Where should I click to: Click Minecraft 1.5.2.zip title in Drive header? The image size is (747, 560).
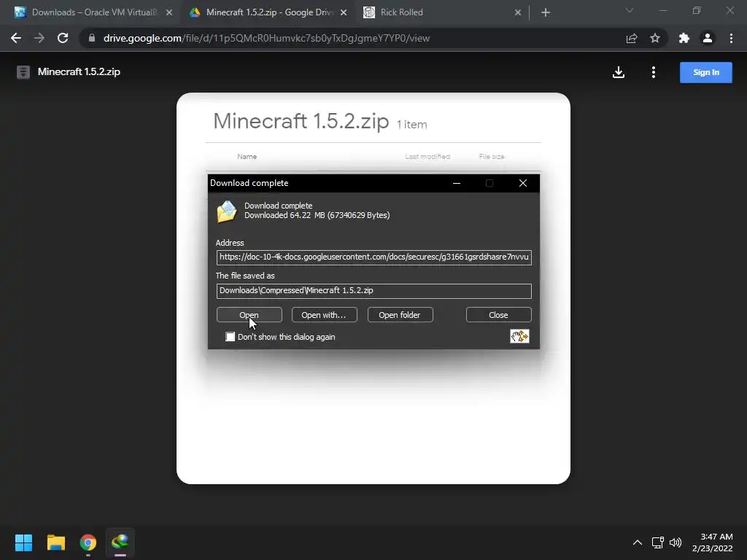pos(79,72)
